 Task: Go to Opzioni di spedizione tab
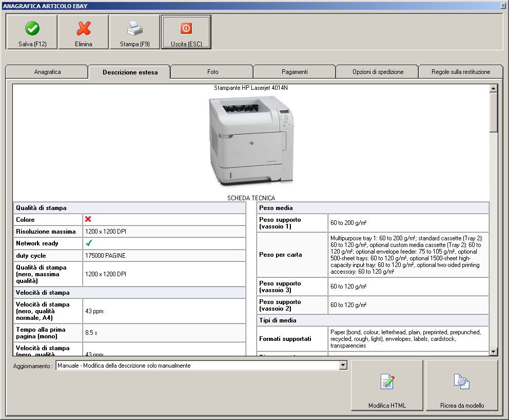point(378,72)
